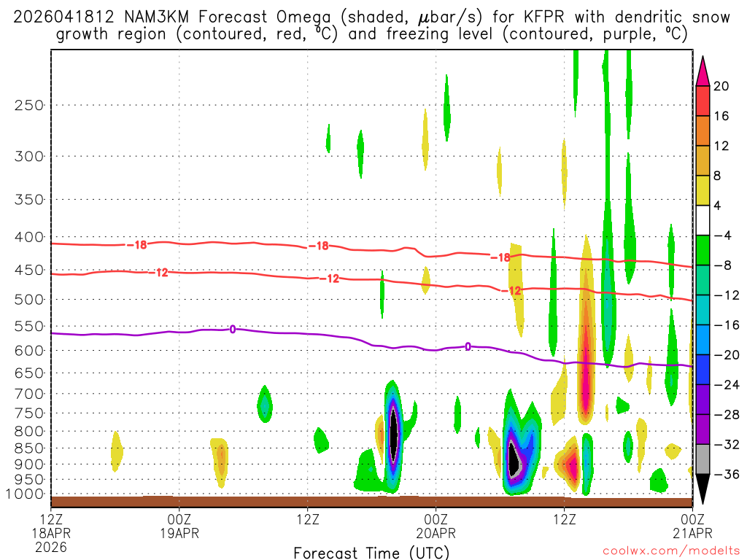Click the 12Z tick label above 18APR
Image resolution: width=747 pixels, height=560 pixels.
51,519
